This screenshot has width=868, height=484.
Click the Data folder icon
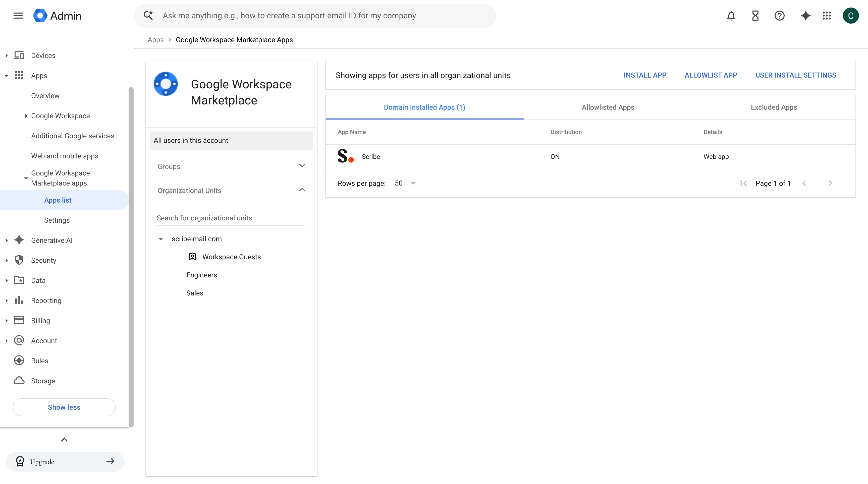click(x=19, y=280)
